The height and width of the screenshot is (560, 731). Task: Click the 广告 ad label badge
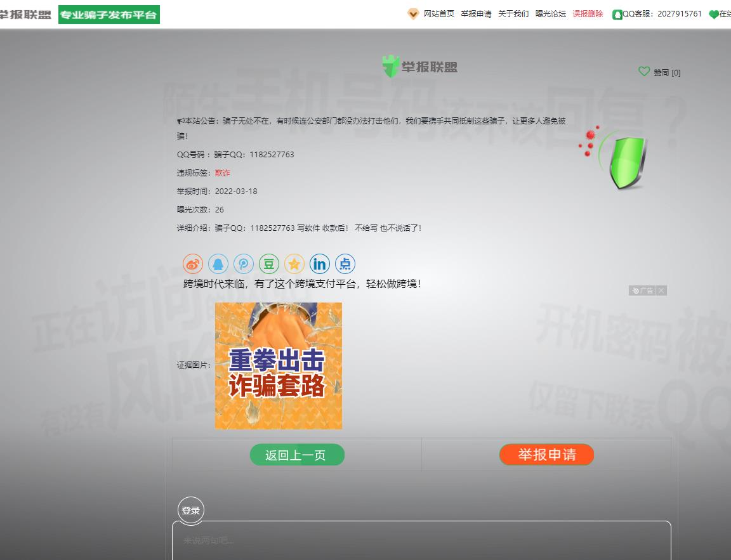click(642, 290)
